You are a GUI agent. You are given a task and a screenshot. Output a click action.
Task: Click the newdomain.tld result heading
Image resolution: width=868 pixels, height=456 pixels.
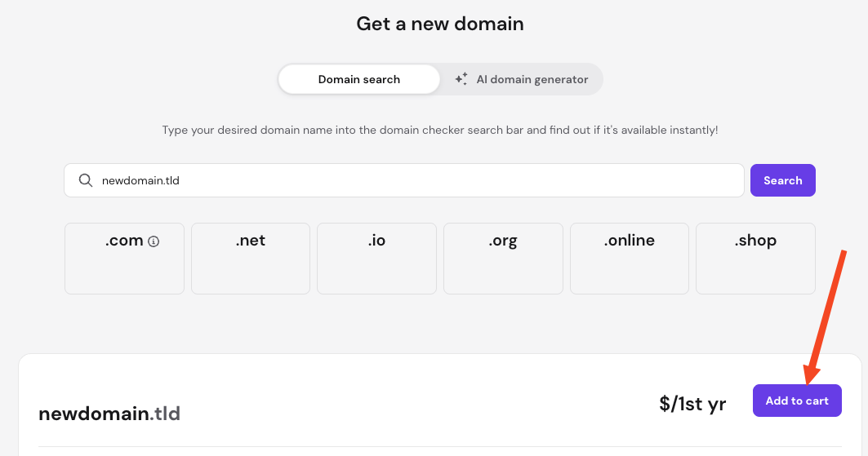[x=109, y=414]
